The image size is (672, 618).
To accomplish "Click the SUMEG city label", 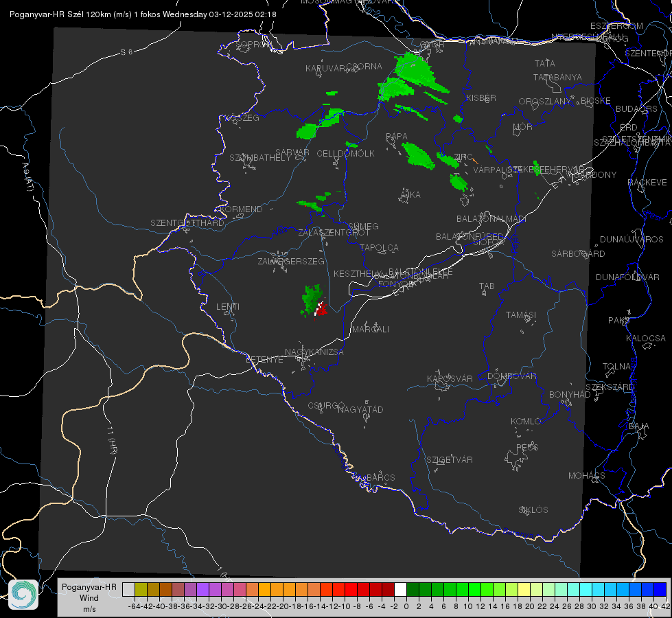I will point(363,226).
